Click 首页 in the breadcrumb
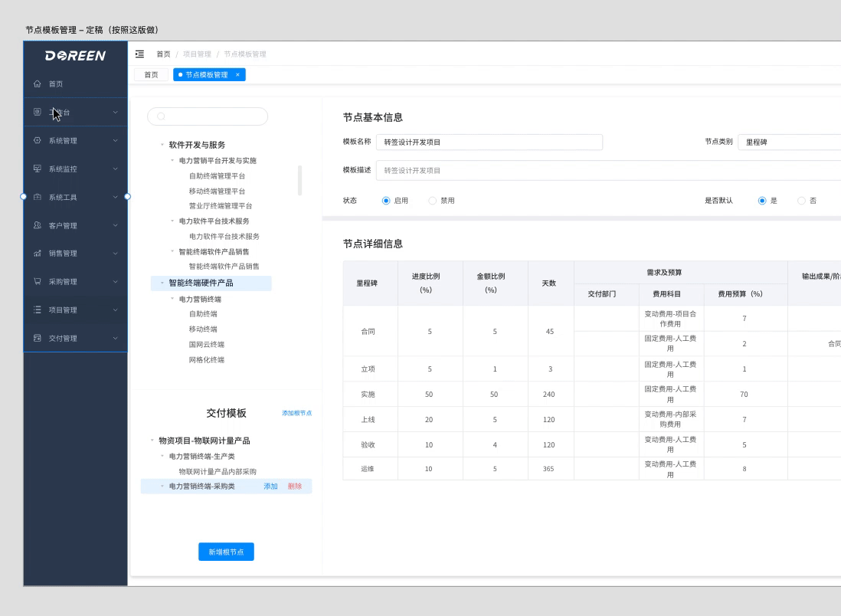Screen dimensions: 841x616 [x=163, y=54]
